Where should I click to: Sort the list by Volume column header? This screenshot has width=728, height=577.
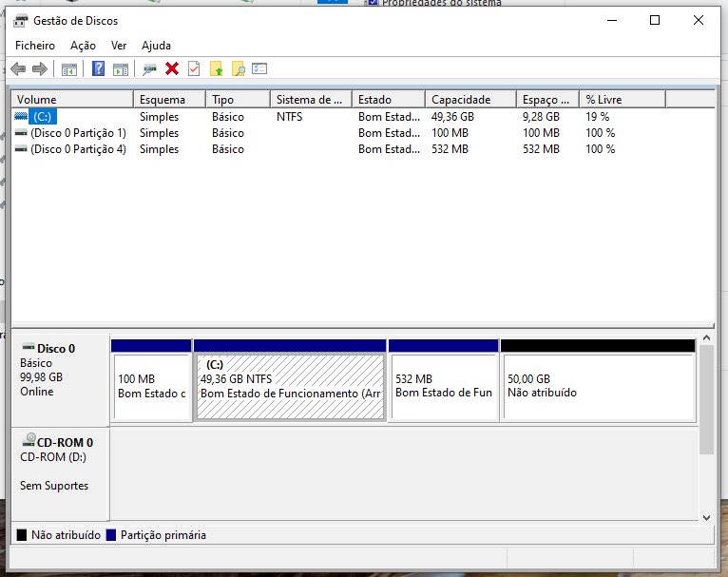click(71, 100)
